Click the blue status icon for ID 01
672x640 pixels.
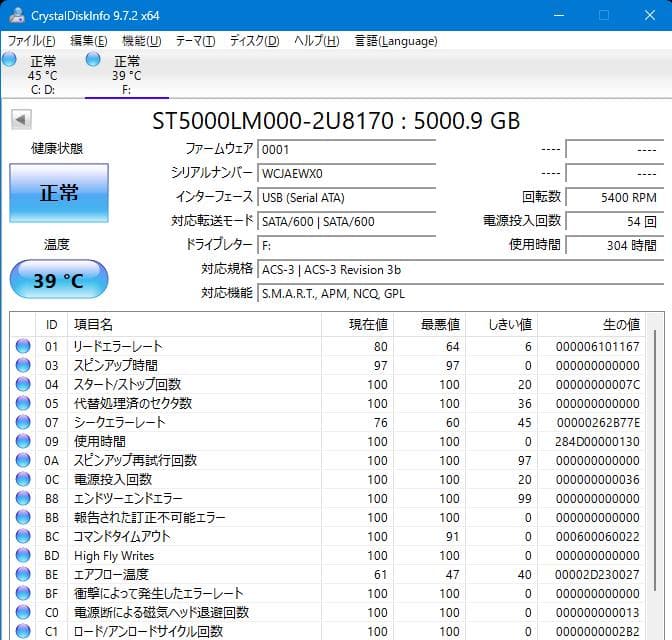tap(23, 346)
